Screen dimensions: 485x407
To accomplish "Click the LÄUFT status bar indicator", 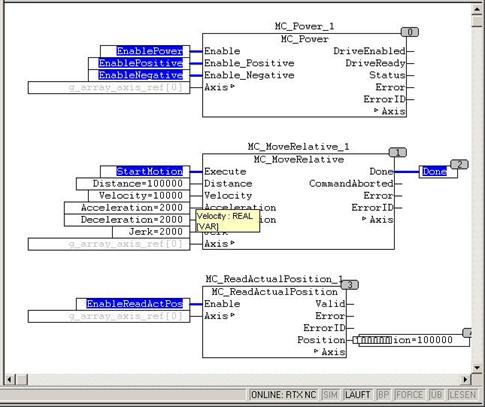I will click(x=357, y=395).
